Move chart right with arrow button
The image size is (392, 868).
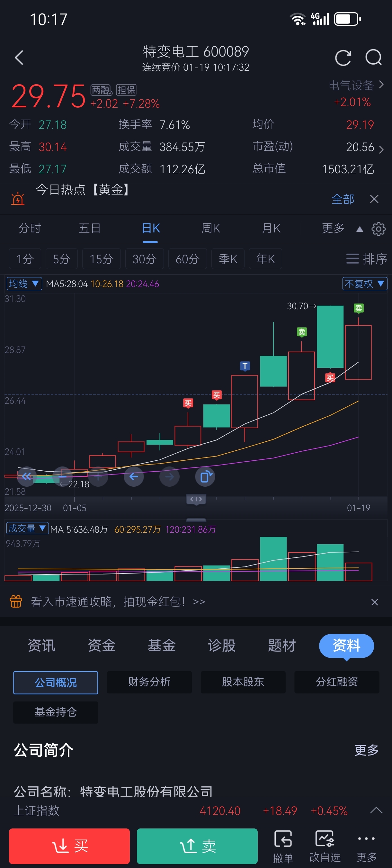pos(169,476)
